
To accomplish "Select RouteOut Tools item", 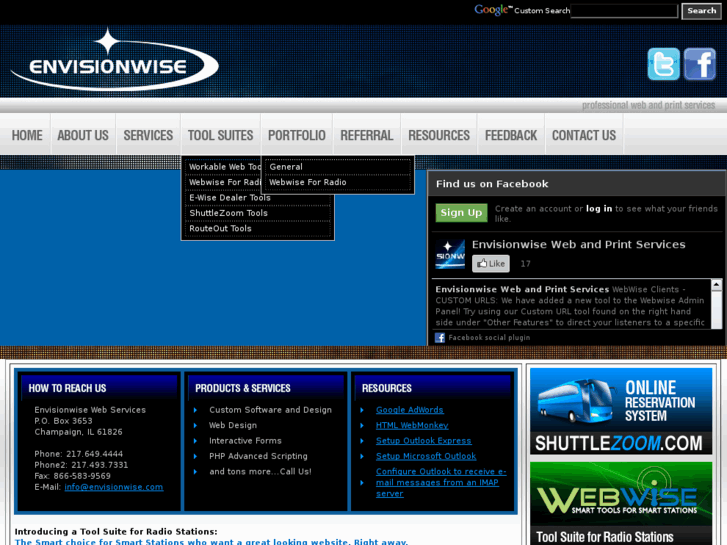I will 257,228.
